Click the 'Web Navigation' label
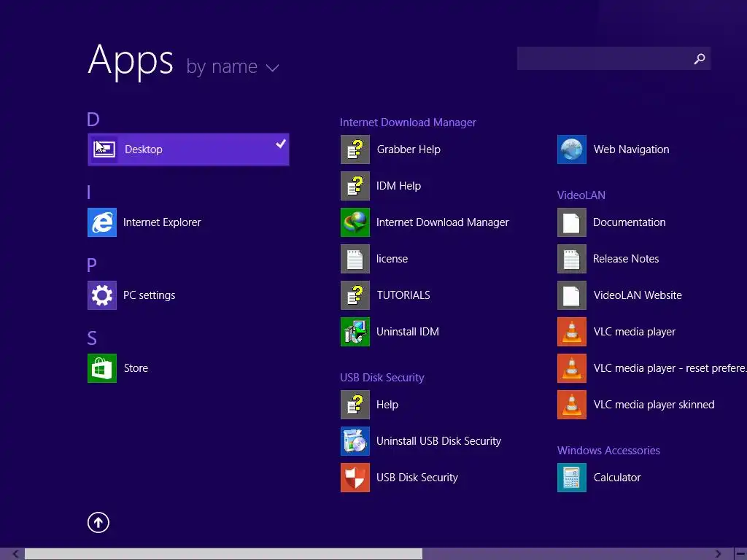This screenshot has height=560, width=747. point(631,149)
